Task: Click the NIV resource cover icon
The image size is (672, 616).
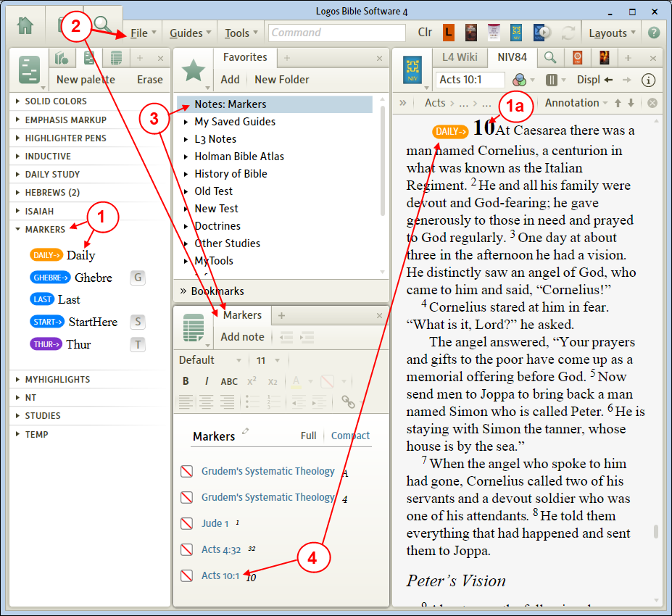Action: tap(412, 70)
